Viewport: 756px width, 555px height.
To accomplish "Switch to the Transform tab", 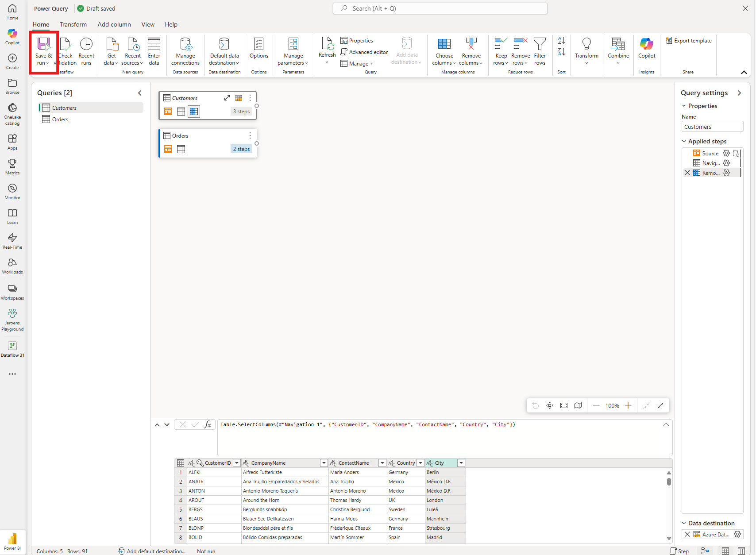I will [x=73, y=24].
